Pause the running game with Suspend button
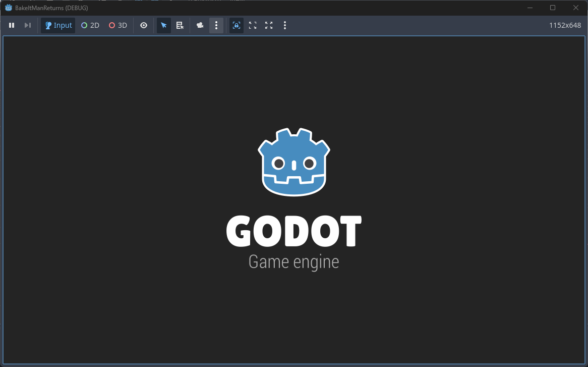Screen dimensions: 588x367 pos(12,25)
